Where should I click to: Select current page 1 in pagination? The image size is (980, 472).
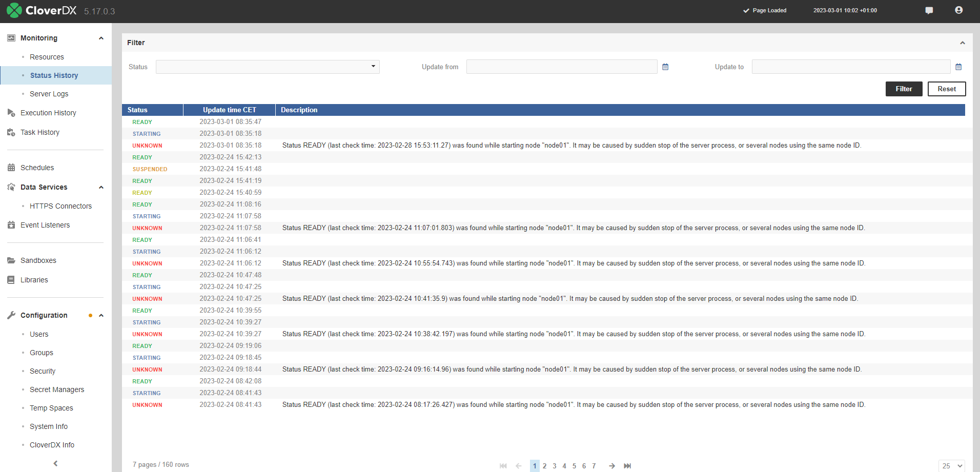[x=535, y=466]
